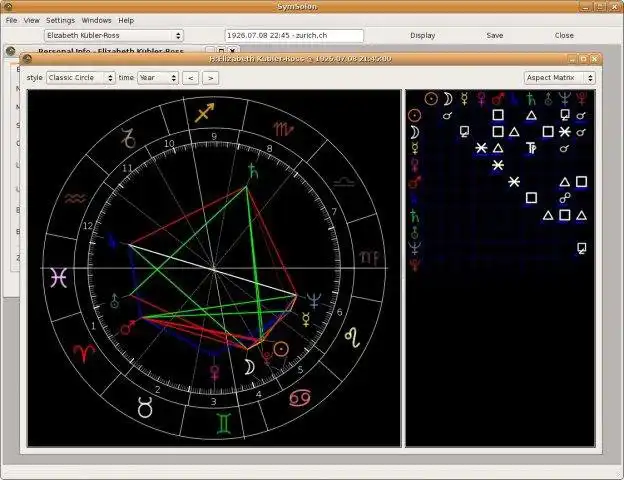Click house number 3 on the chart
Screen dimensions: 624x480
(x=214, y=402)
